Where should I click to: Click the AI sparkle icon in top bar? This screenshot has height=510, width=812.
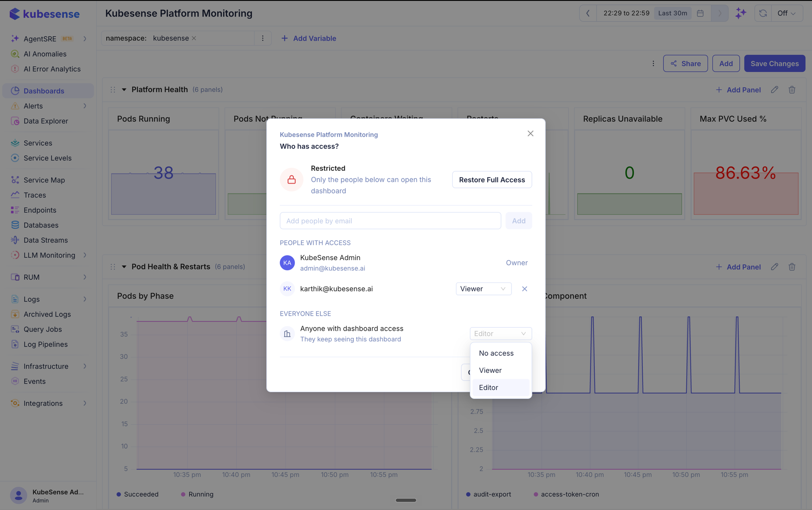(x=741, y=13)
